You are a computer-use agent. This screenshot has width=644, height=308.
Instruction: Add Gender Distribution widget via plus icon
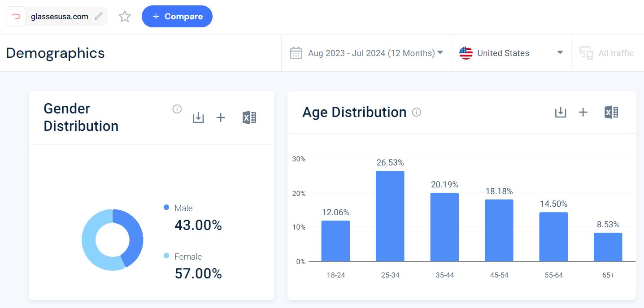point(221,117)
